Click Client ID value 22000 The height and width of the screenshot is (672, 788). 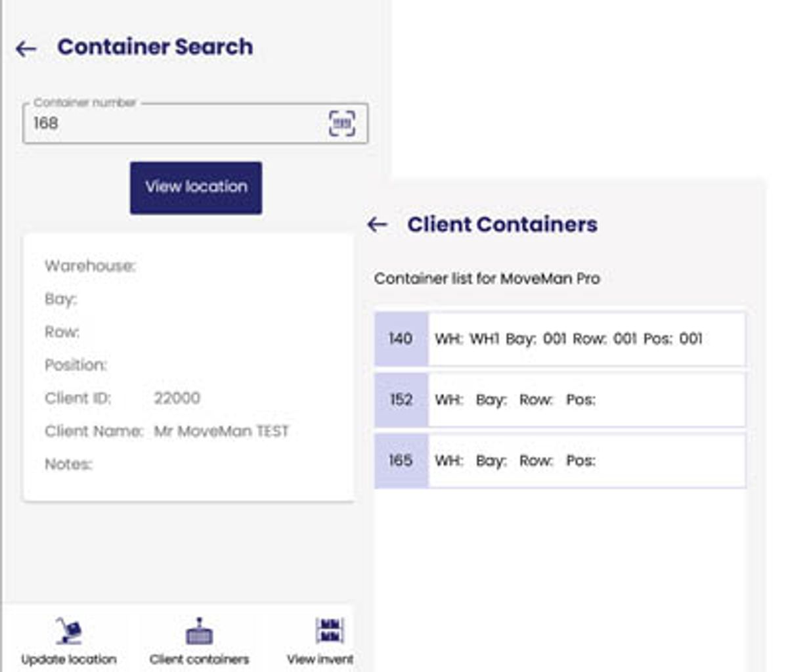tap(177, 398)
